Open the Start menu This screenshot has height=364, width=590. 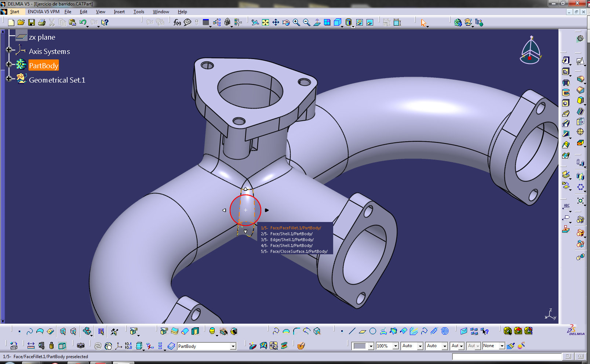(14, 12)
